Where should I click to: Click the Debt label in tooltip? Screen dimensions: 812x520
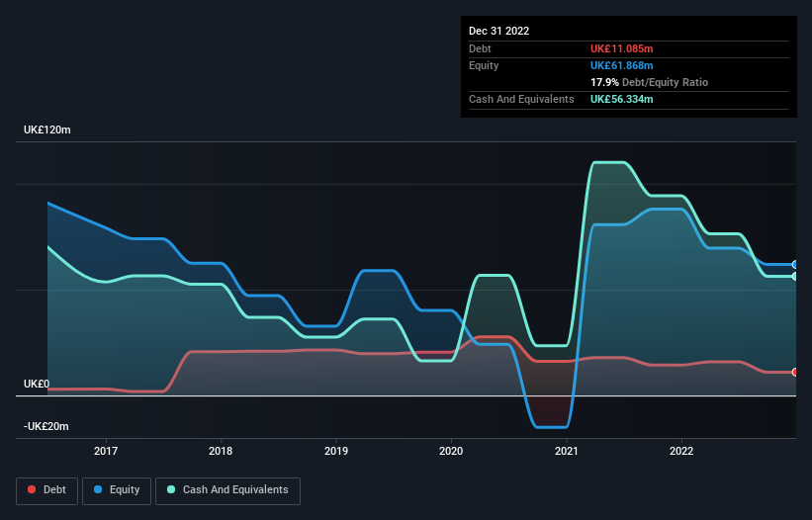[480, 48]
